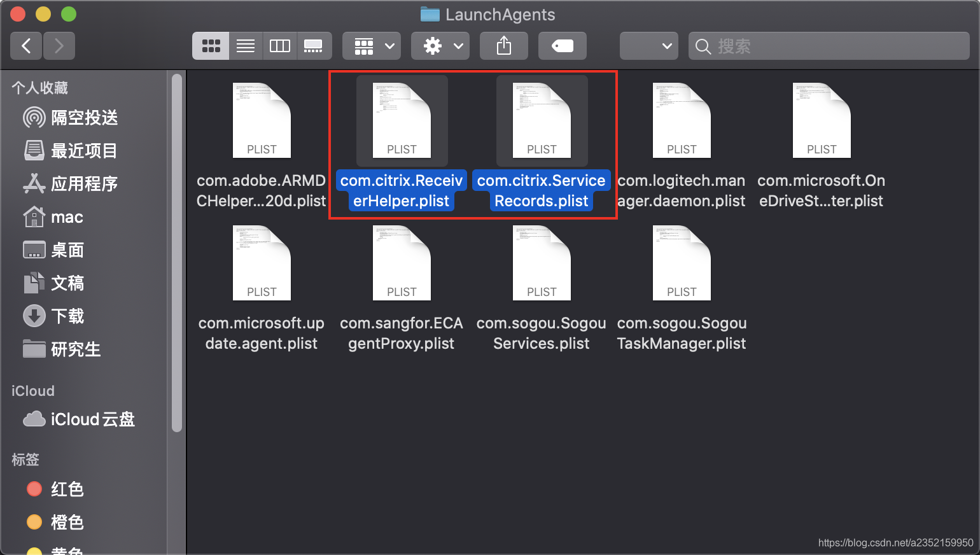Open Applications folder in sidebar
This screenshot has width=980, height=555.
(84, 184)
